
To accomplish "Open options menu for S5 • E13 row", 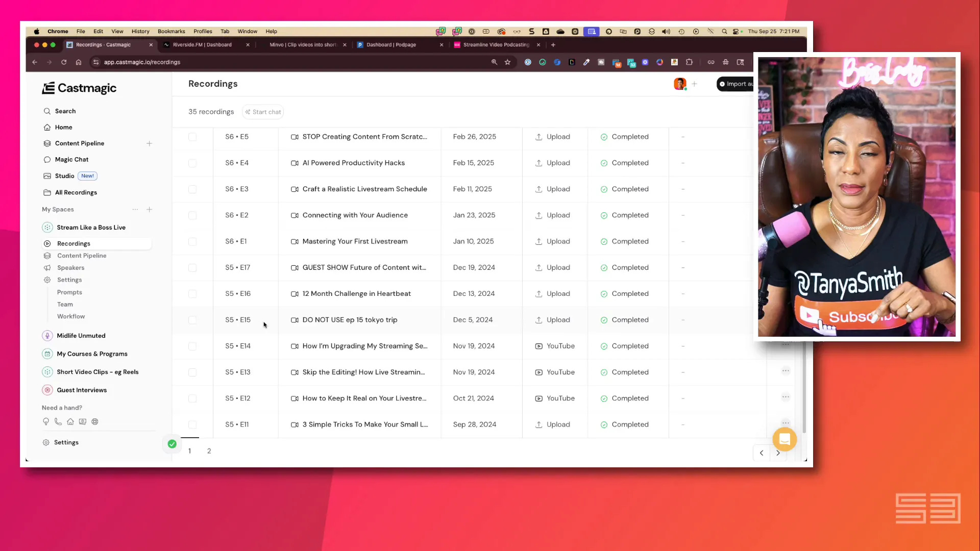I will point(786,371).
